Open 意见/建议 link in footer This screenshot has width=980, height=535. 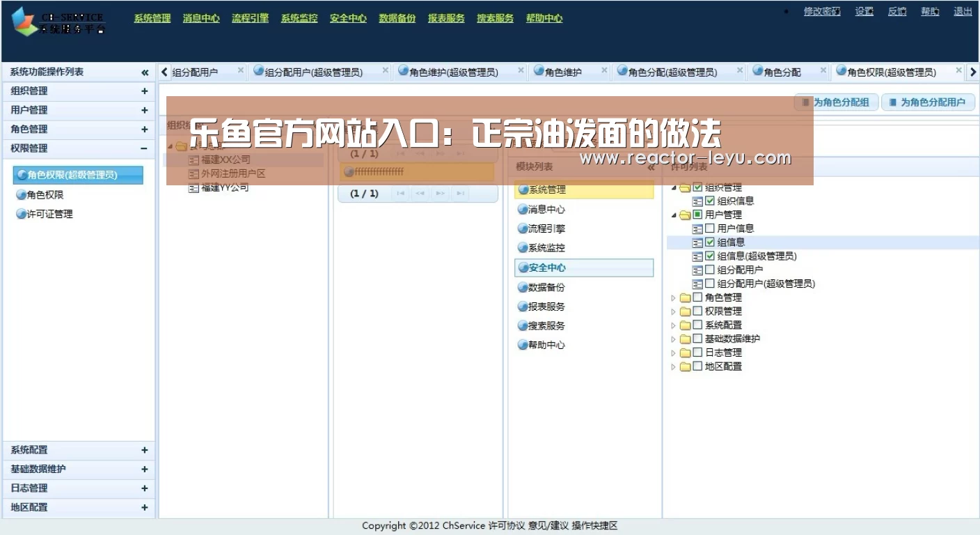[x=548, y=526]
